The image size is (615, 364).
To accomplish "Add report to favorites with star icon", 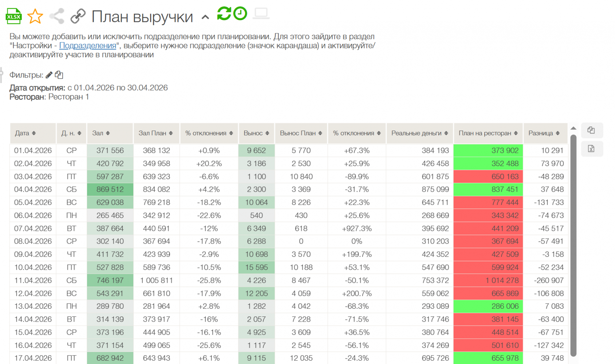I will pyautogui.click(x=35, y=16).
